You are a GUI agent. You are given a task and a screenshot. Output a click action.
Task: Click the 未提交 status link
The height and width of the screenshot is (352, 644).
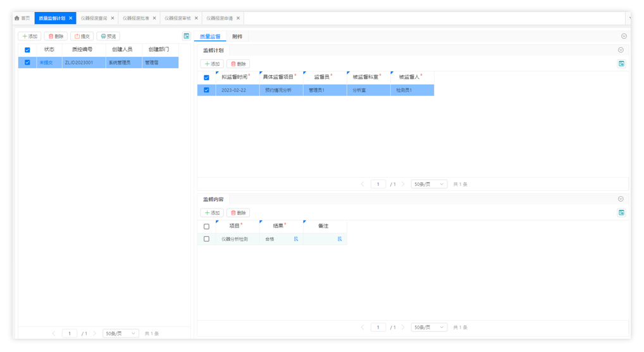pos(46,63)
